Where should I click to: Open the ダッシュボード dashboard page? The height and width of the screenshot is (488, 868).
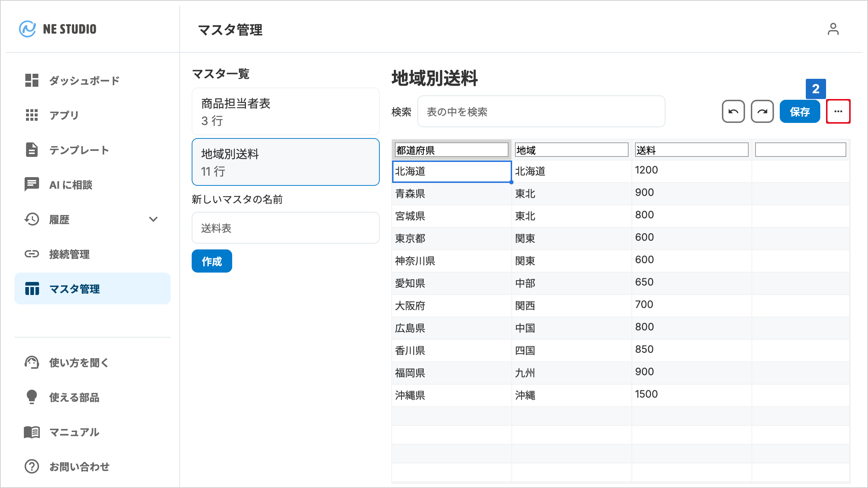tap(92, 80)
